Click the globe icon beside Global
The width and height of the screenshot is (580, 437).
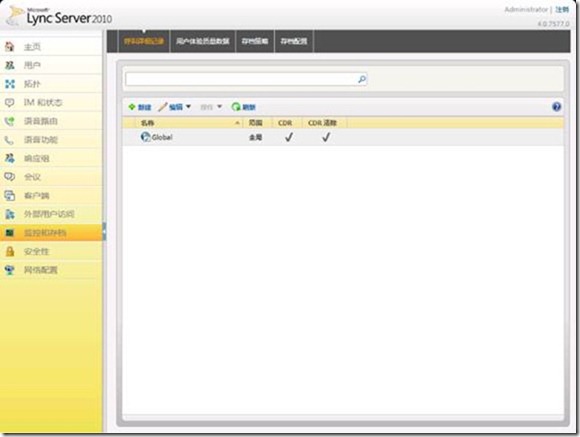point(145,137)
